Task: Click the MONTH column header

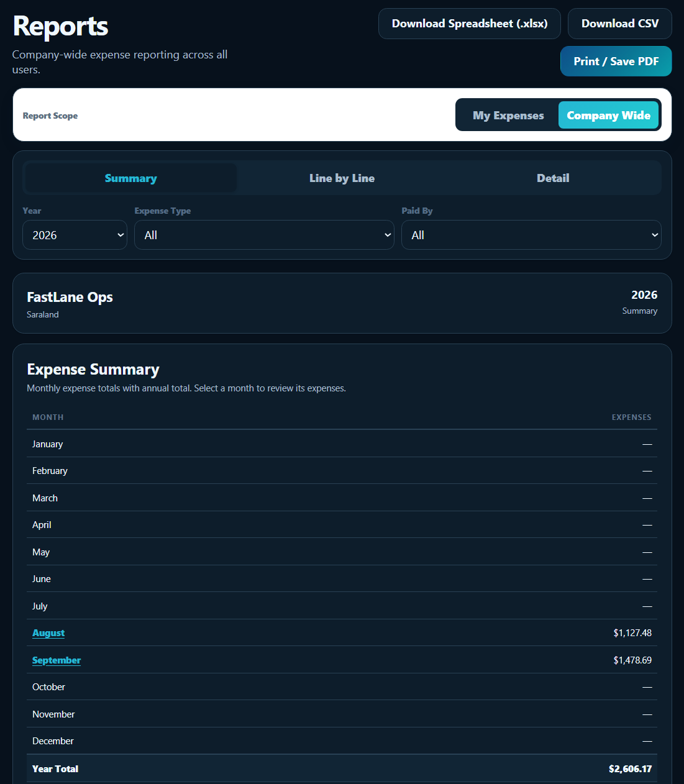Action: pos(48,417)
